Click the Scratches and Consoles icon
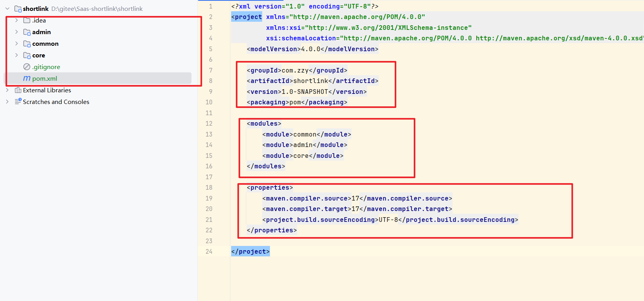 click(18, 102)
